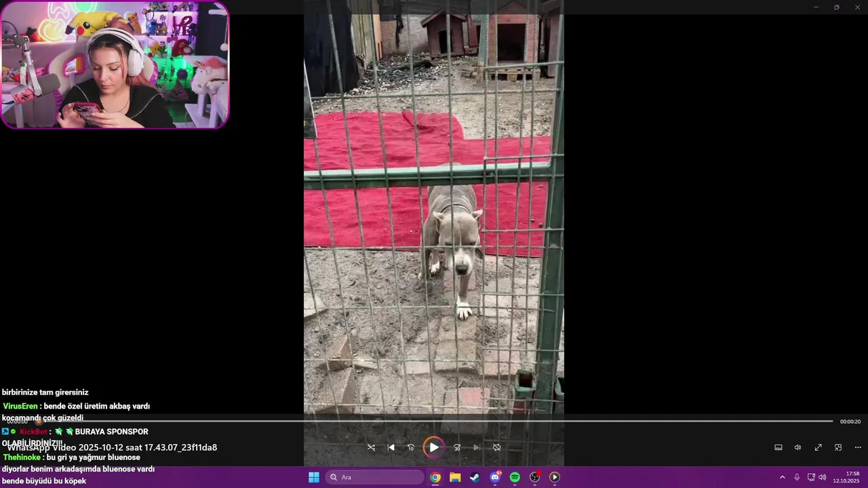
Task: Open Spotify from the taskbar
Action: [515, 477]
